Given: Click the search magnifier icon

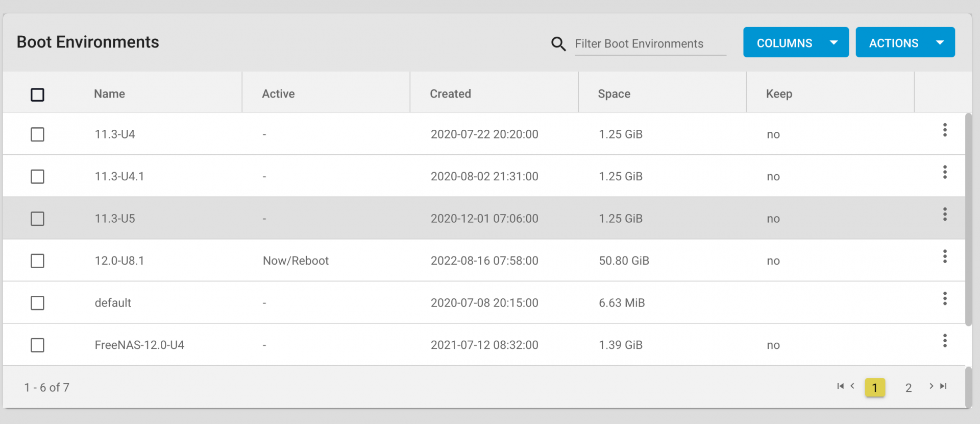Looking at the screenshot, I should coord(558,44).
